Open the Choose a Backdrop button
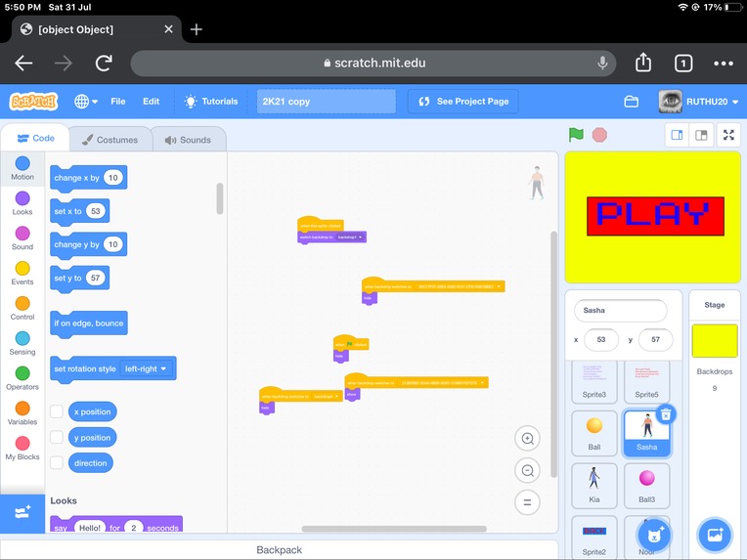The height and width of the screenshot is (560, 747). coord(715,535)
